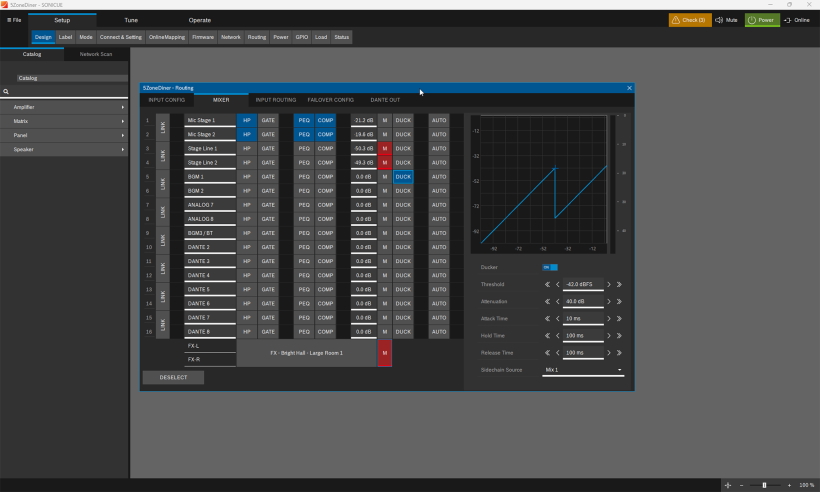
Task: Click the GPIO toolbar button
Action: click(302, 37)
